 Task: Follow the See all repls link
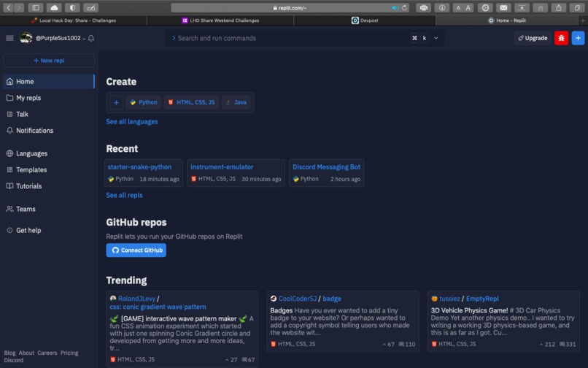pos(124,195)
